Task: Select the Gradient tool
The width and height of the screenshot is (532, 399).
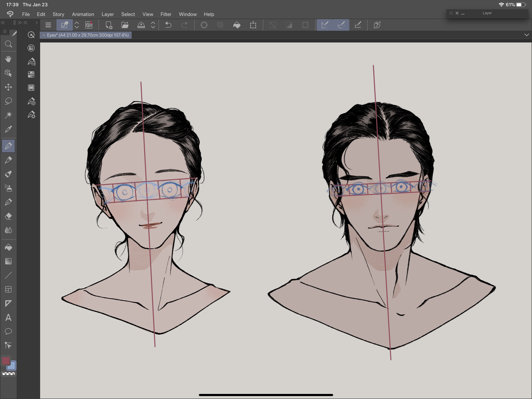Action: [x=8, y=261]
